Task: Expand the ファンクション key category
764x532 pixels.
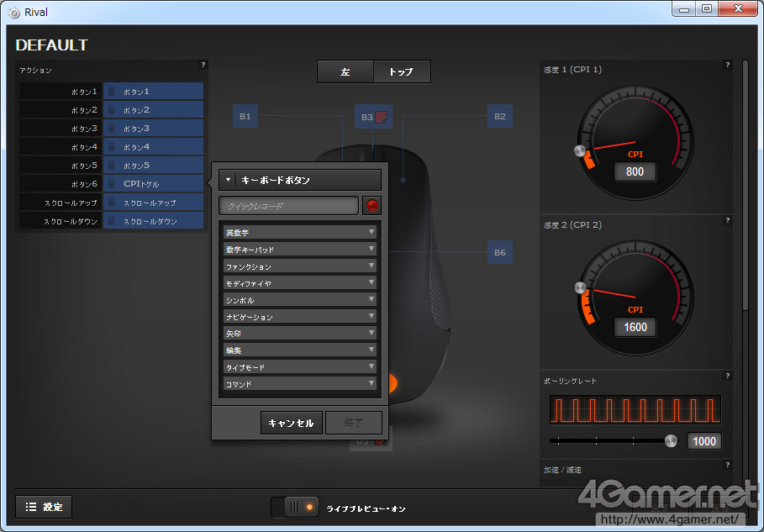Action: tap(300, 266)
